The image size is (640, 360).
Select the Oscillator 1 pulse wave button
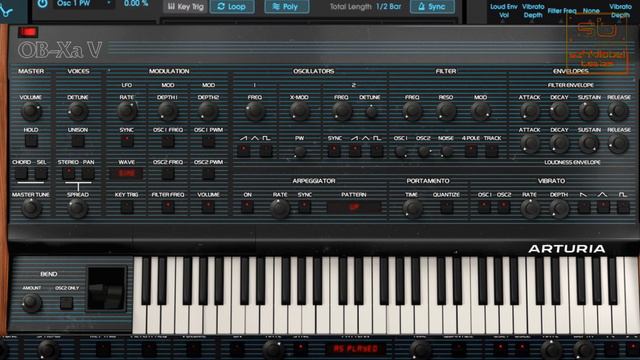[x=267, y=151]
